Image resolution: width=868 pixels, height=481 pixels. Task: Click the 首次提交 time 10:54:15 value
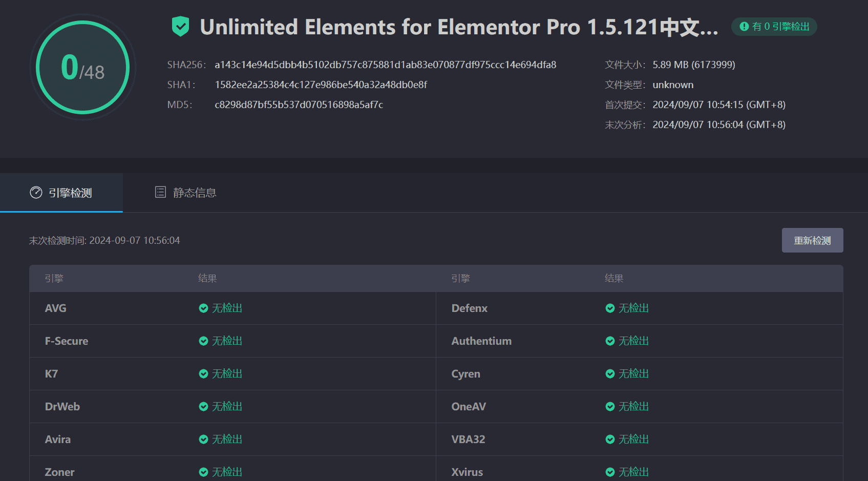click(x=718, y=105)
